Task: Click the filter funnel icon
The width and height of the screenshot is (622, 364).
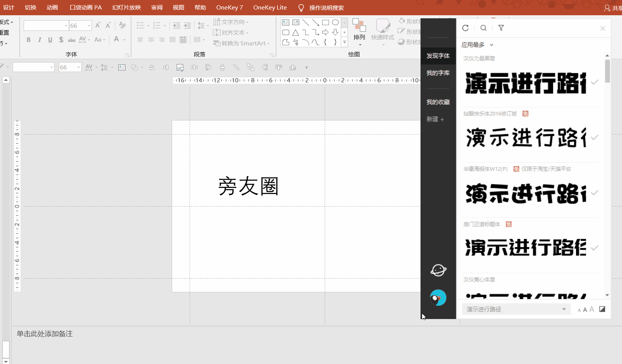Action: [501, 28]
